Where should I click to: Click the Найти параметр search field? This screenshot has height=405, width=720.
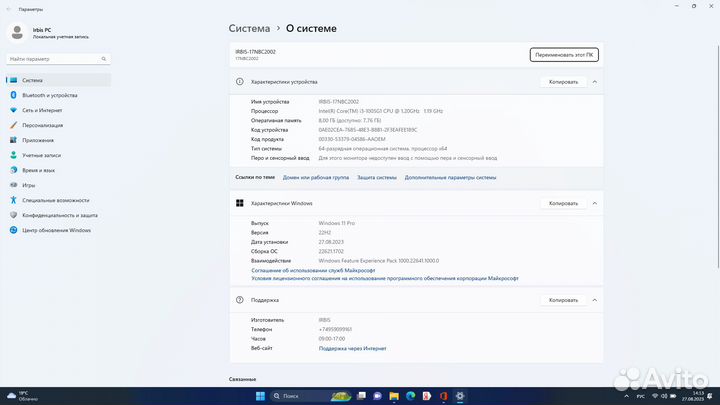tap(58, 59)
